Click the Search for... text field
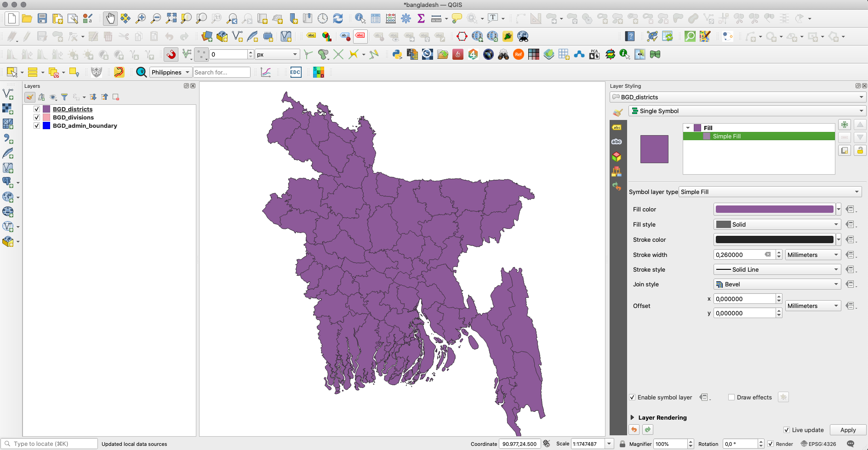868x450 pixels. pyautogui.click(x=222, y=72)
